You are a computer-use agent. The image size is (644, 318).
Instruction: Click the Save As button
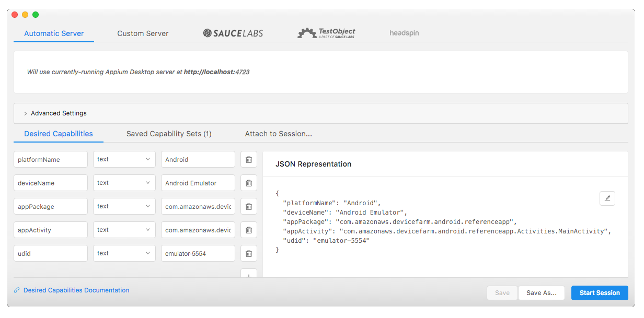[542, 293]
